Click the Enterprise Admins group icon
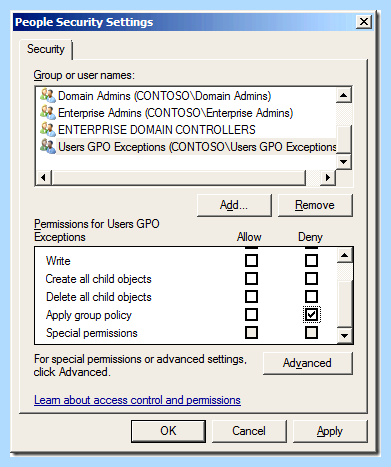Viewport: 391px width, 467px height. (48, 112)
